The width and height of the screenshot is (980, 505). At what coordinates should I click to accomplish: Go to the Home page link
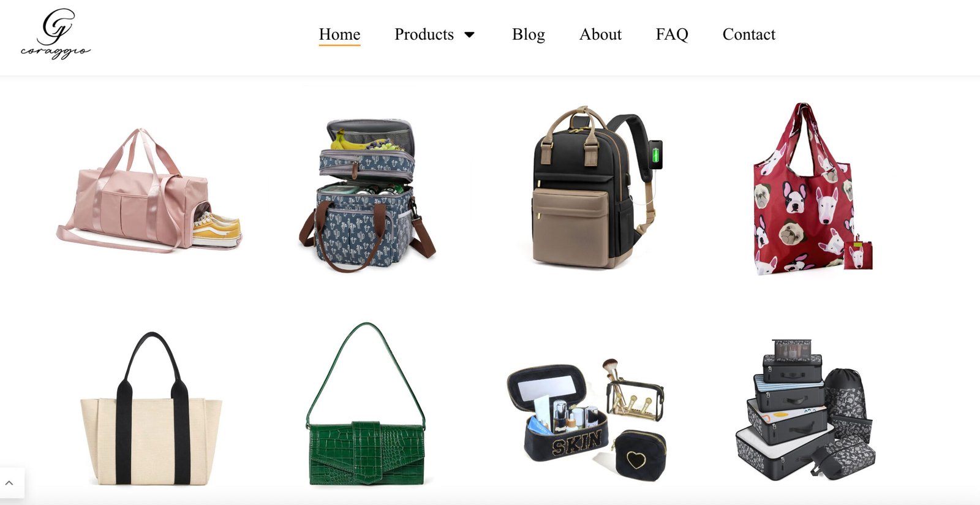339,34
